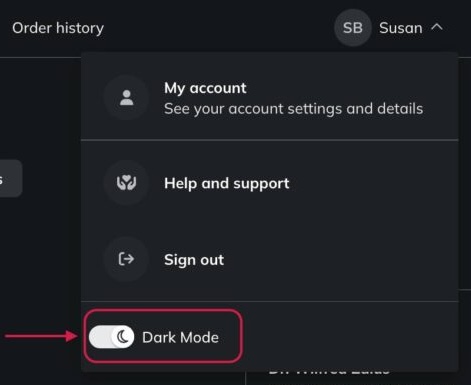Click 'See your account settings and details' text
Image resolution: width=471 pixels, height=385 pixels.
(294, 109)
